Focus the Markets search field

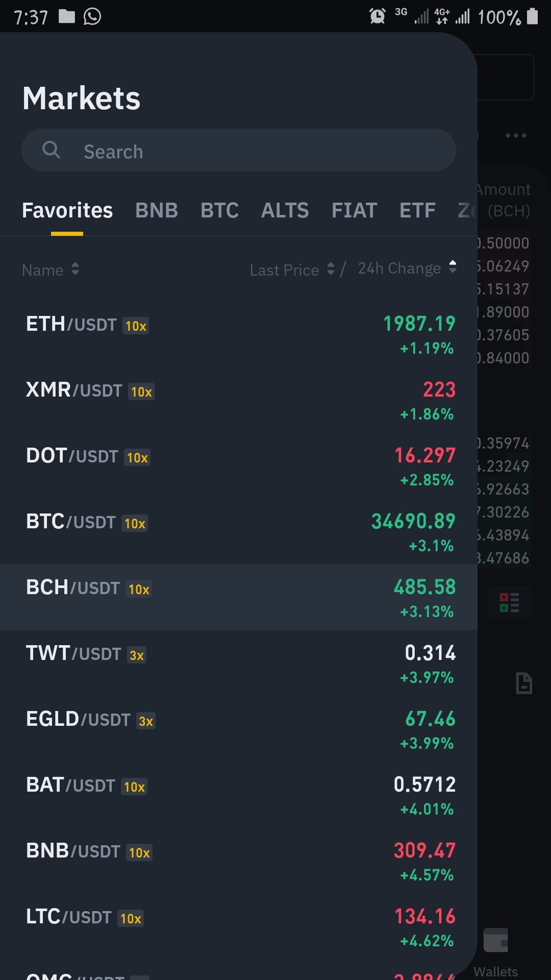point(238,150)
